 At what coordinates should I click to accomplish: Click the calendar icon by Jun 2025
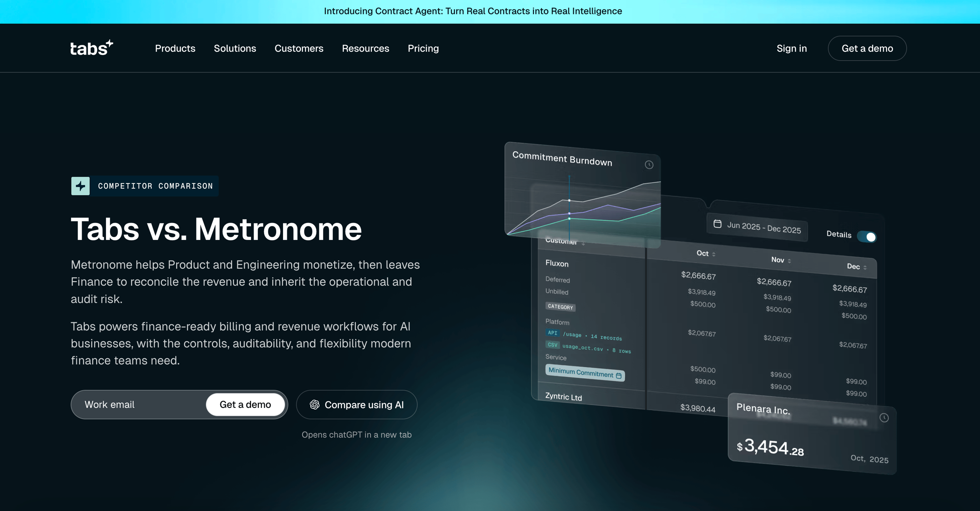[x=717, y=224]
